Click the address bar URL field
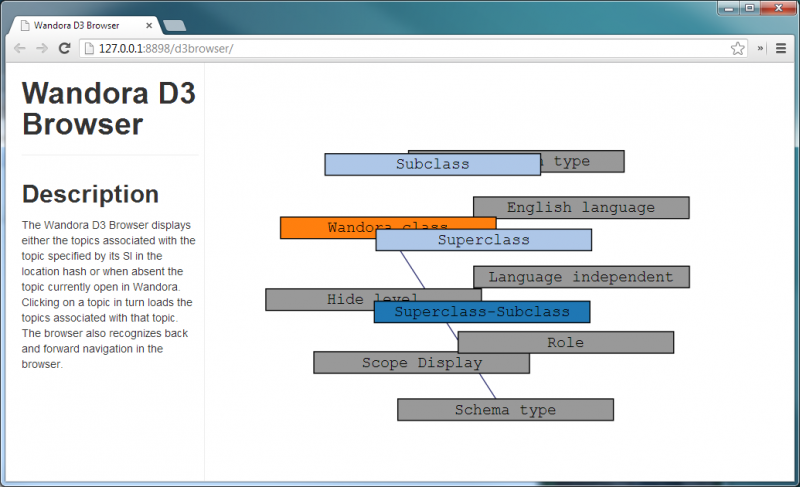This screenshot has width=800, height=487. (x=400, y=48)
